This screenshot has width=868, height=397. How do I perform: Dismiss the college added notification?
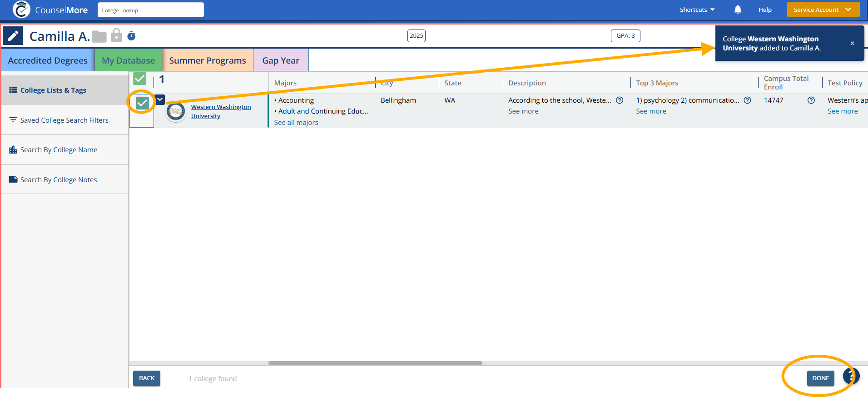click(852, 43)
